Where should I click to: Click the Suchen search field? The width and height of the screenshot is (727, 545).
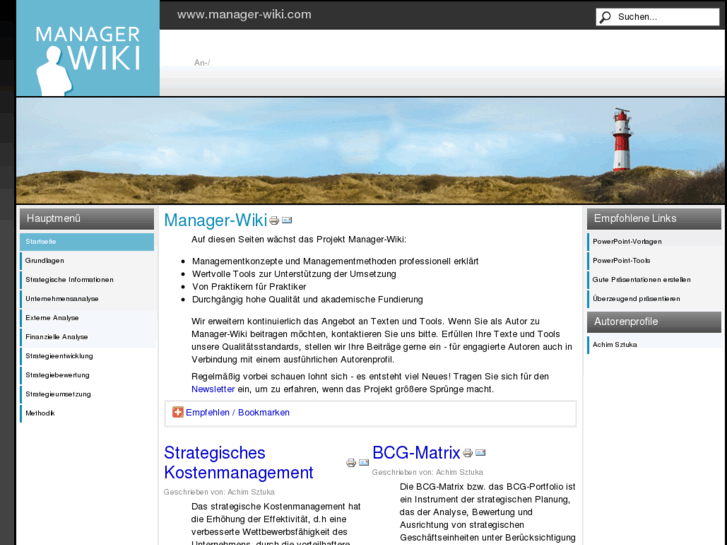pyautogui.click(x=657, y=17)
